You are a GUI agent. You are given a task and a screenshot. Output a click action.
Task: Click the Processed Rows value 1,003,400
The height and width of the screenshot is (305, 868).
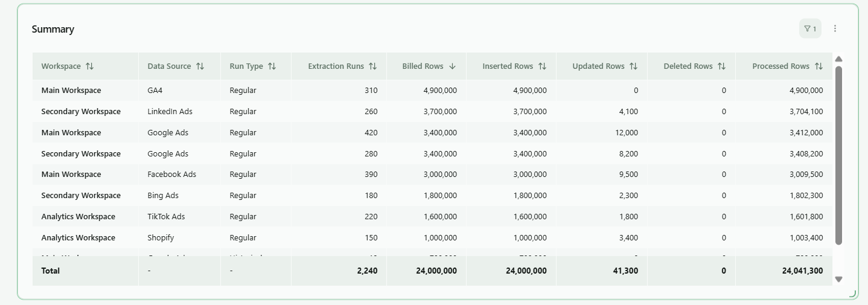pos(806,238)
